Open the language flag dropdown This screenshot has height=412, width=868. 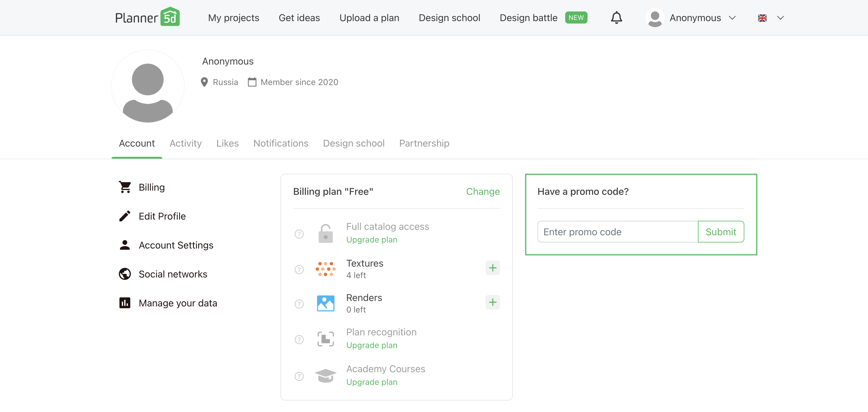click(x=771, y=18)
